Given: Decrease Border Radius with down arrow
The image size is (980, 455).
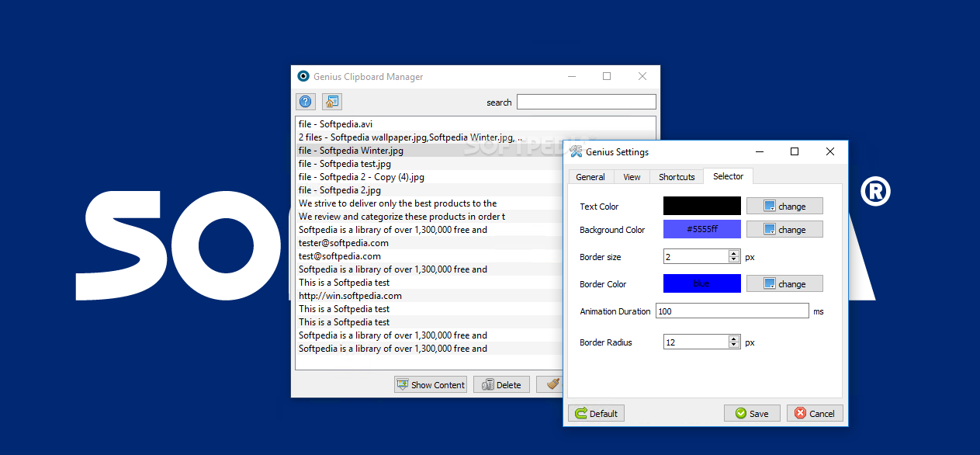Looking at the screenshot, I should click(x=734, y=346).
